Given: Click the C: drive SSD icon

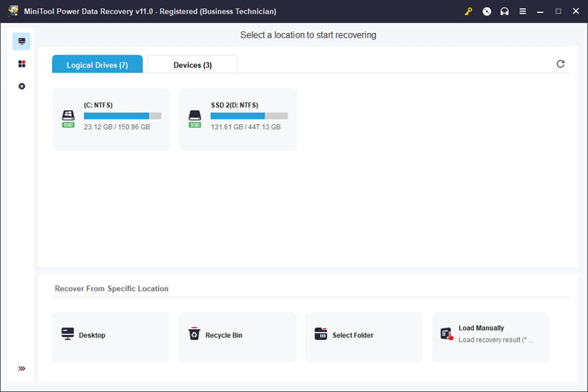Looking at the screenshot, I should (x=68, y=118).
